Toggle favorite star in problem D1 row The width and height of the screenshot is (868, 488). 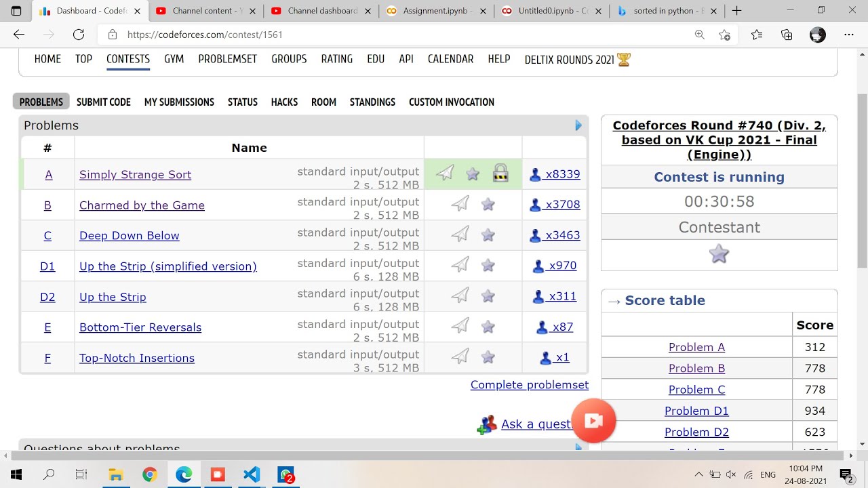click(x=488, y=266)
